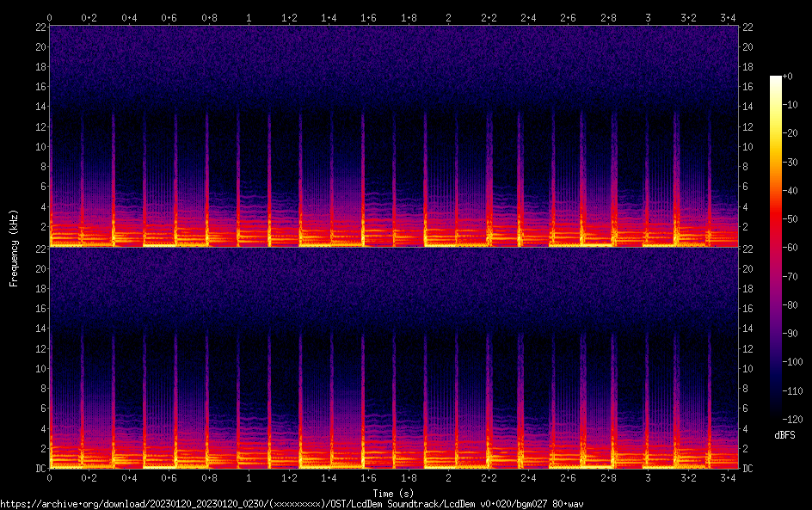812x510 pixels.
Task: Pick the white top of the color scale
Action: (776, 79)
